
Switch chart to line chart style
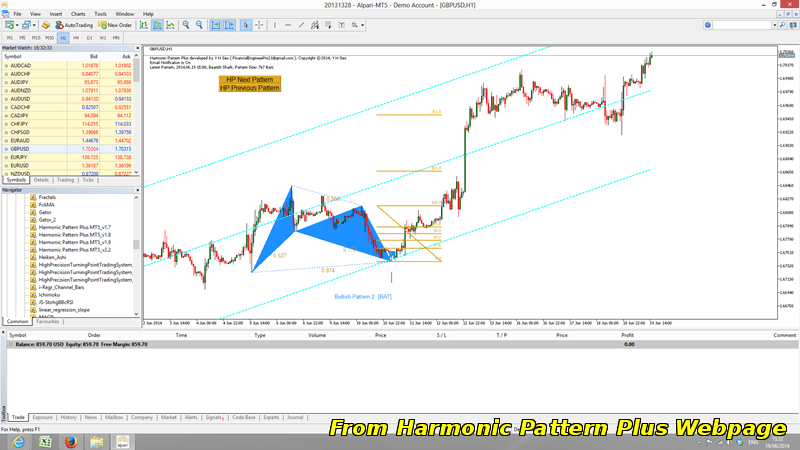click(x=170, y=25)
